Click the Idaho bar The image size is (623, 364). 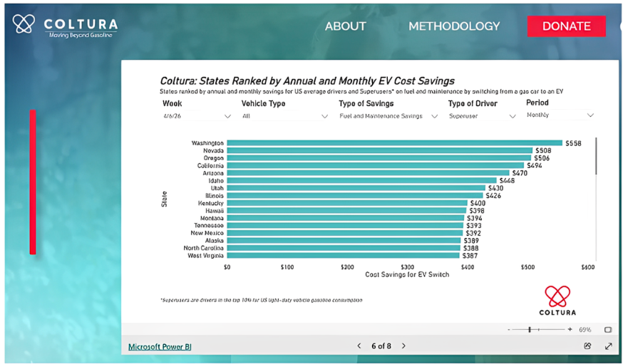[361, 181]
